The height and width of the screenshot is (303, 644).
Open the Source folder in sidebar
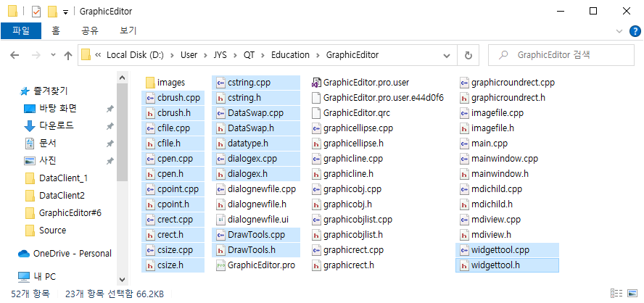tap(45, 231)
